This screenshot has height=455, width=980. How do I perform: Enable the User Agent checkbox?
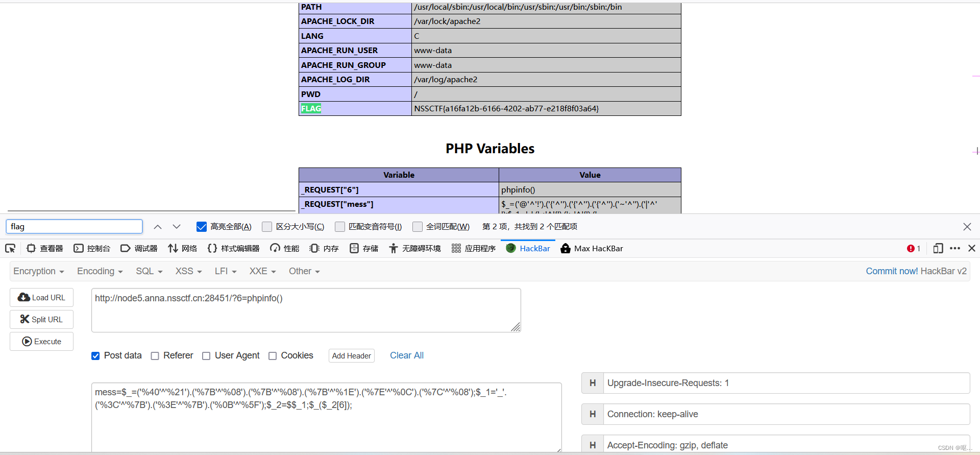coord(206,356)
